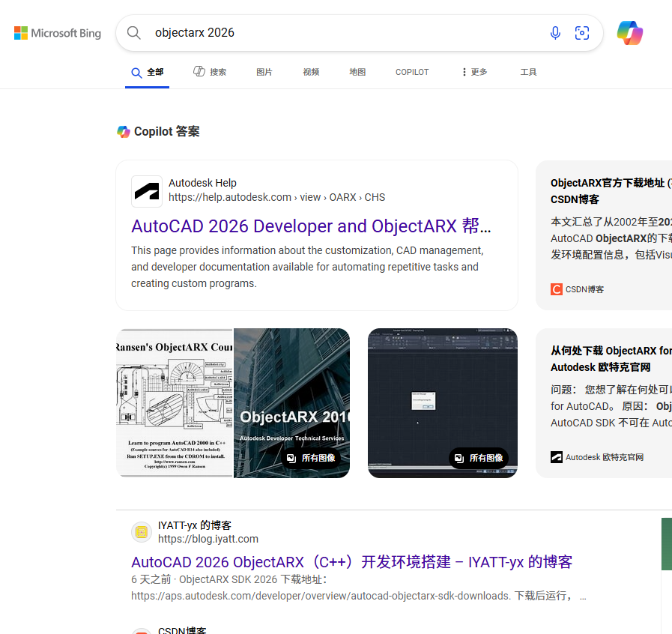Image resolution: width=672 pixels, height=634 pixels.
Task: Select the 地图 tab
Action: (357, 72)
